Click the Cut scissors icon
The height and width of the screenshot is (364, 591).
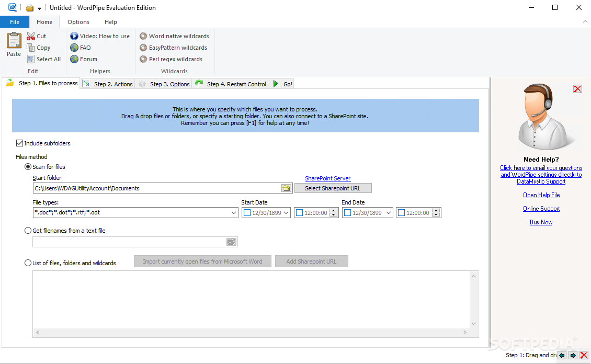[x=31, y=36]
